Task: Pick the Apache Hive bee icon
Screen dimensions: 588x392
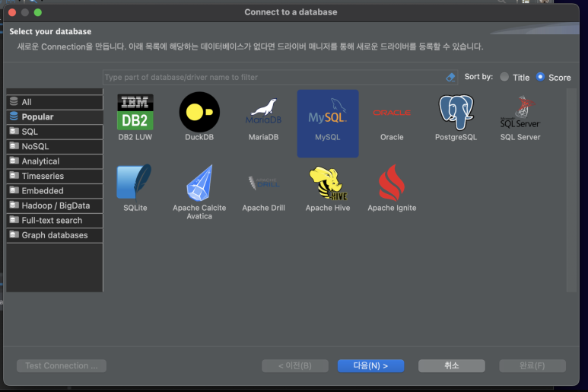Action: [328, 183]
